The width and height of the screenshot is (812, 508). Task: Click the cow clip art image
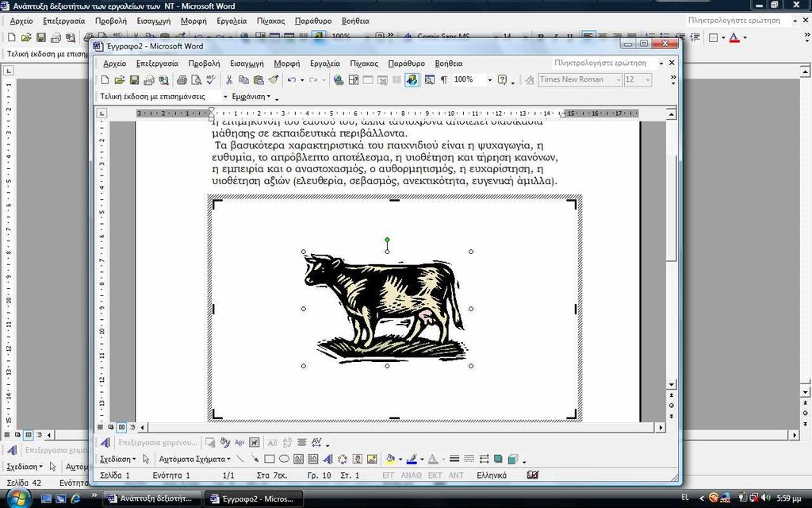(387, 309)
